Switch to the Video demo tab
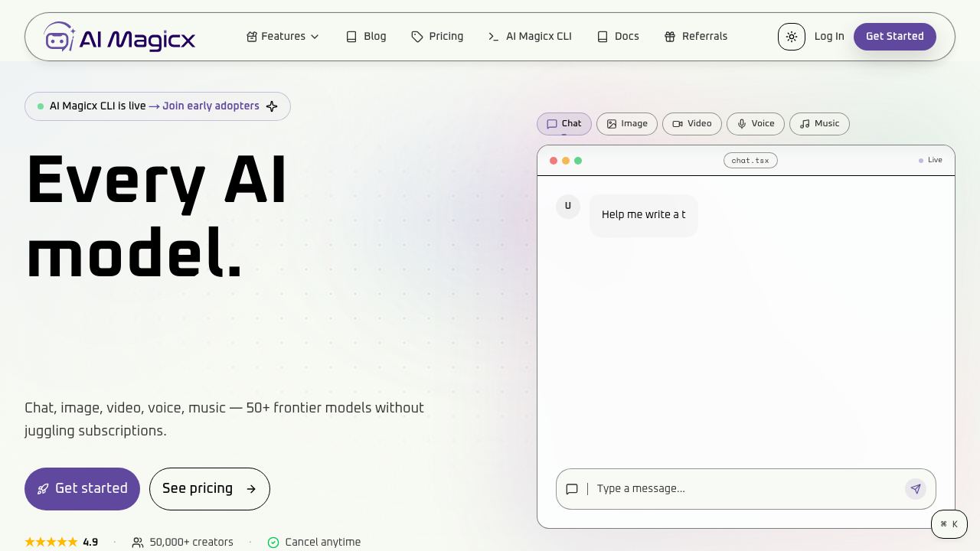The width and height of the screenshot is (980, 551). pos(692,124)
